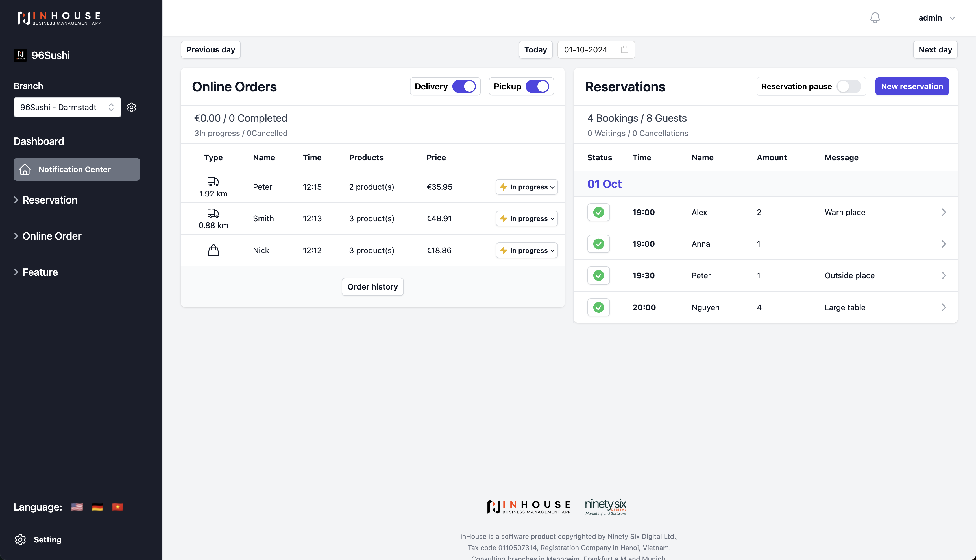Image resolution: width=976 pixels, height=560 pixels.
Task: Click the name Smith in Online Orders
Action: [263, 218]
